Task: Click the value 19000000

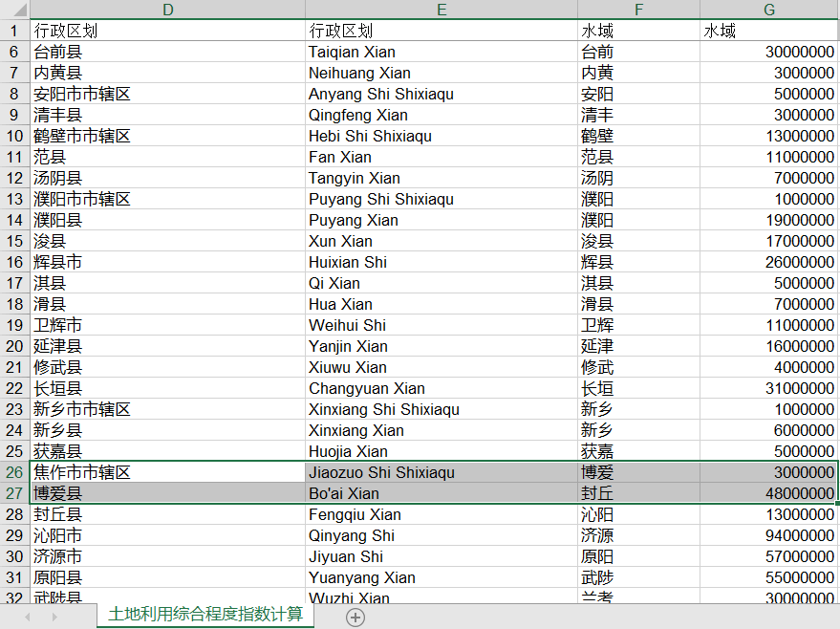Action: (769, 220)
